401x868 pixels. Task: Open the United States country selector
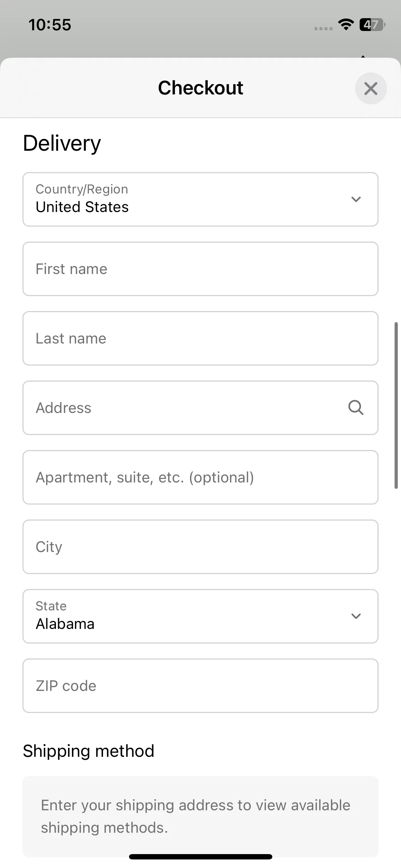click(x=200, y=200)
